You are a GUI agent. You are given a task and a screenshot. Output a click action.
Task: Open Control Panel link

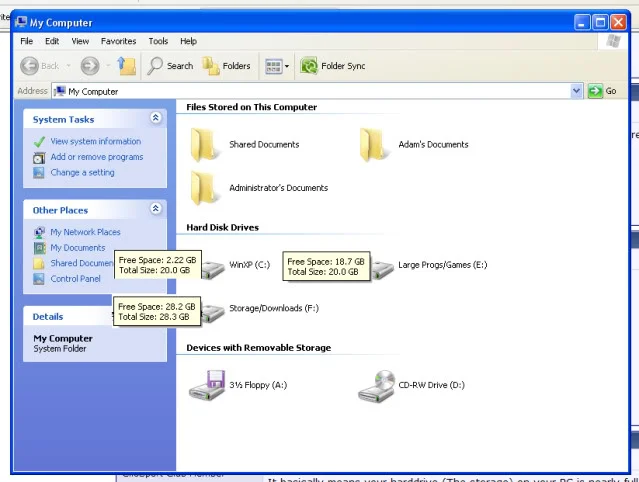pos(75,279)
